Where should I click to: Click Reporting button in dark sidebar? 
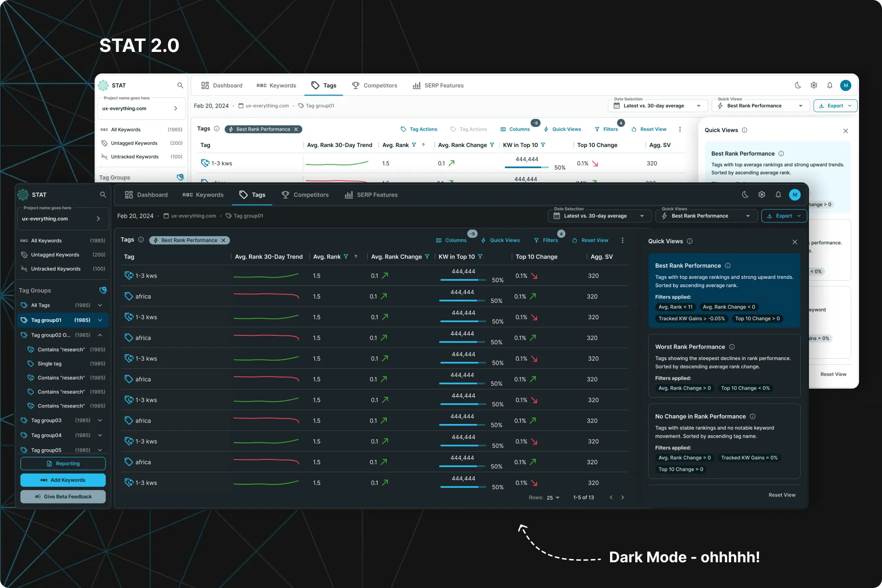[63, 464]
